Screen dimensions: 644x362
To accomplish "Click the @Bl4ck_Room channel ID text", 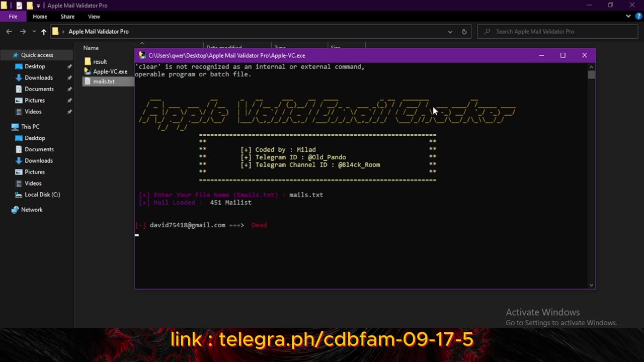I will tap(359, 165).
